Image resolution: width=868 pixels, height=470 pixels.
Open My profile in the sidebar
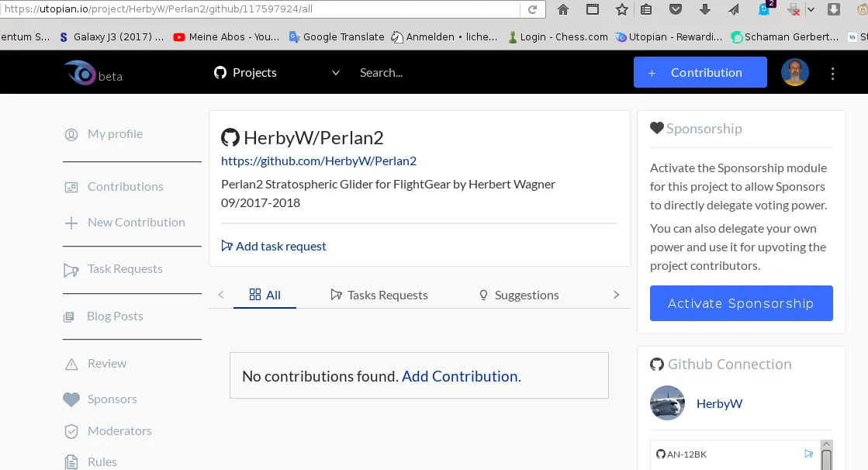point(104,134)
